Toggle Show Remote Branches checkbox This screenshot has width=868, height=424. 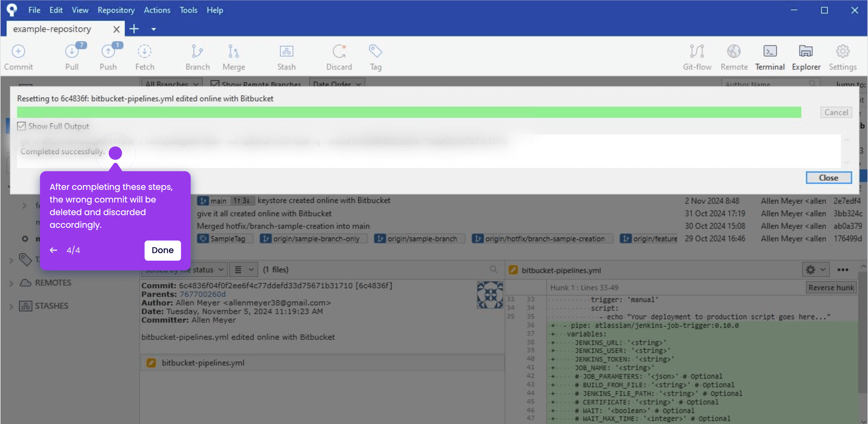pos(215,84)
